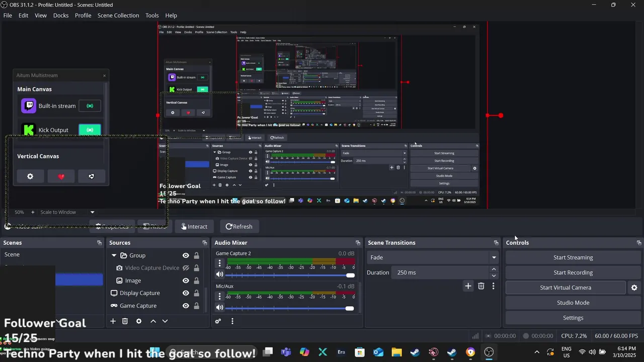Toggle the Built-in stream broadcast button
Screen dimensions: 644x362
click(90, 106)
